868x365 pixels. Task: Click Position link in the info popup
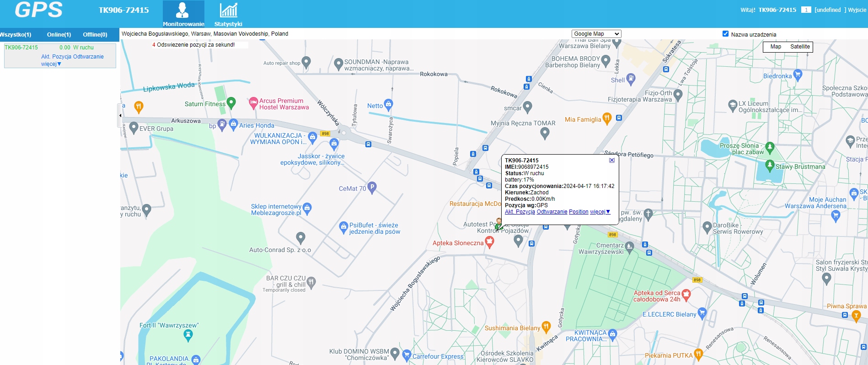(579, 212)
